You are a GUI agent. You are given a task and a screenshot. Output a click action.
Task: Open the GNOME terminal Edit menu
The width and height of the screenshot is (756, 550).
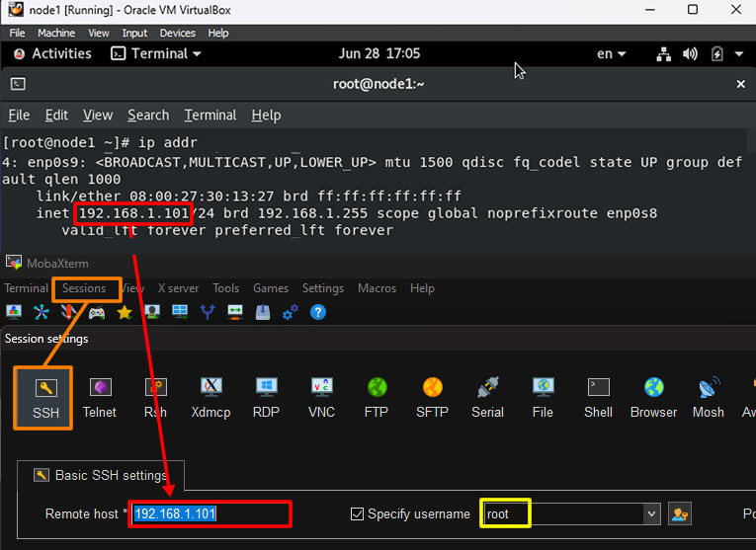(56, 116)
